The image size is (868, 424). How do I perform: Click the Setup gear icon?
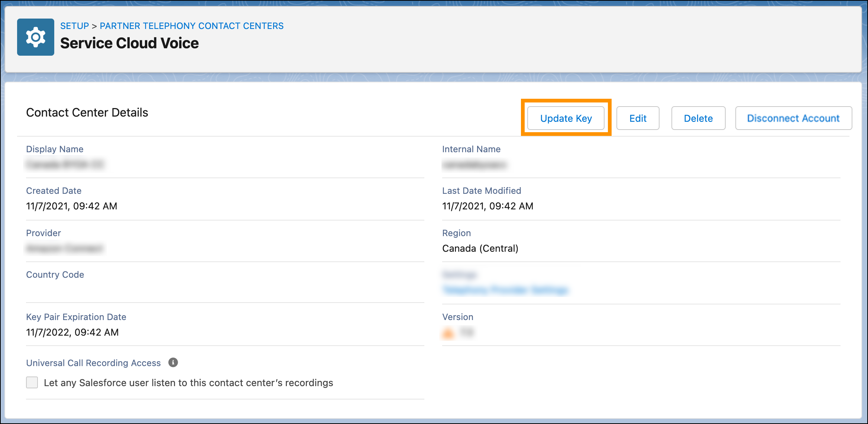(x=36, y=37)
